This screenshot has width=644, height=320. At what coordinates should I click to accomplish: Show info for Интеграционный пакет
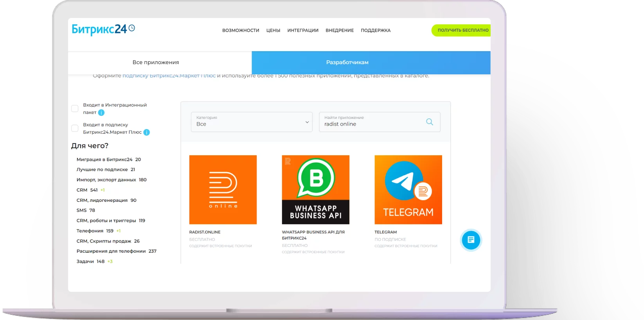(x=101, y=113)
